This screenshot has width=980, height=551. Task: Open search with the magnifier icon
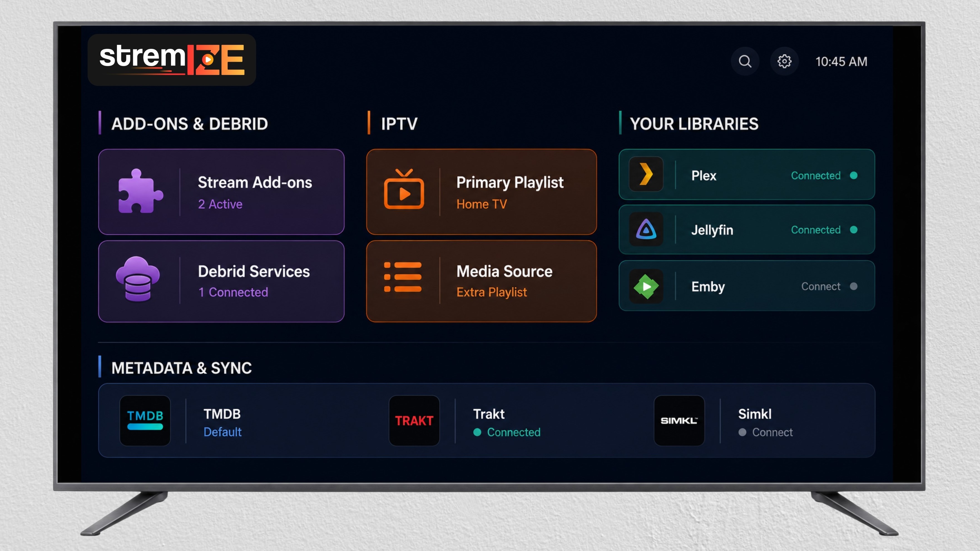[x=745, y=61]
